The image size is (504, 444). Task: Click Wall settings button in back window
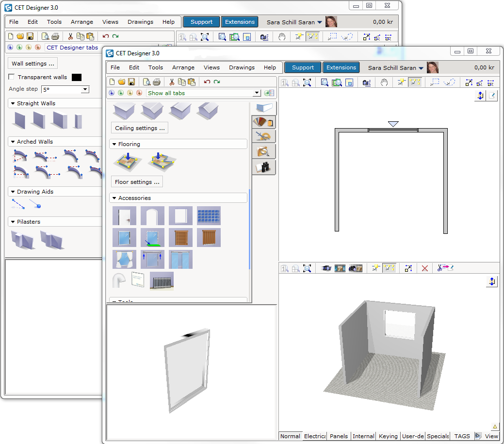[x=33, y=64]
